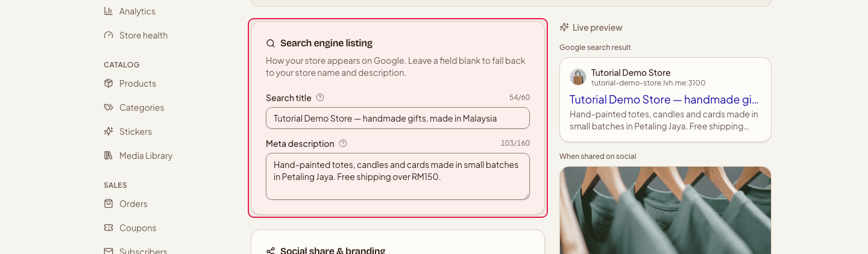The width and height of the screenshot is (868, 254).
Task: Click the Search title help icon
Action: pyautogui.click(x=320, y=98)
